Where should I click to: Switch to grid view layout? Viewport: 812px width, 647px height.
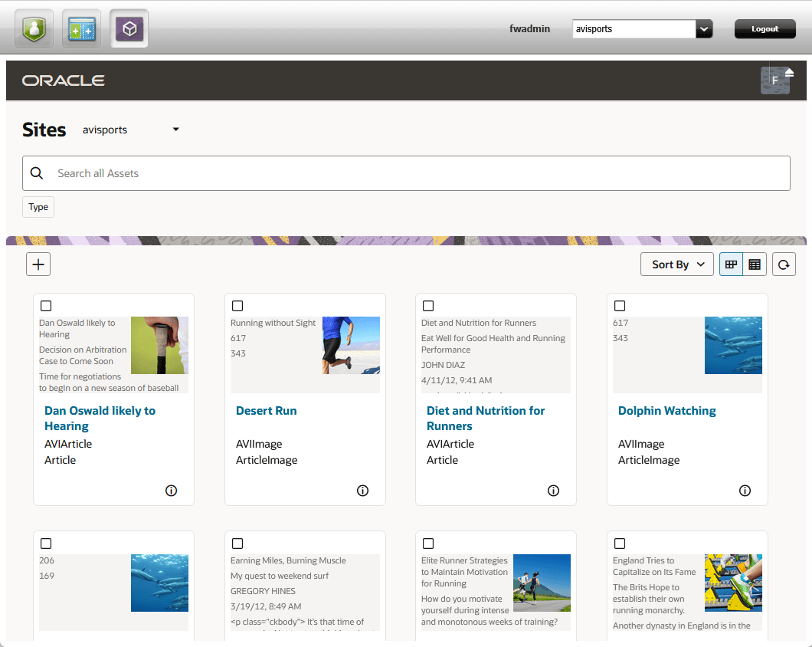coord(730,264)
